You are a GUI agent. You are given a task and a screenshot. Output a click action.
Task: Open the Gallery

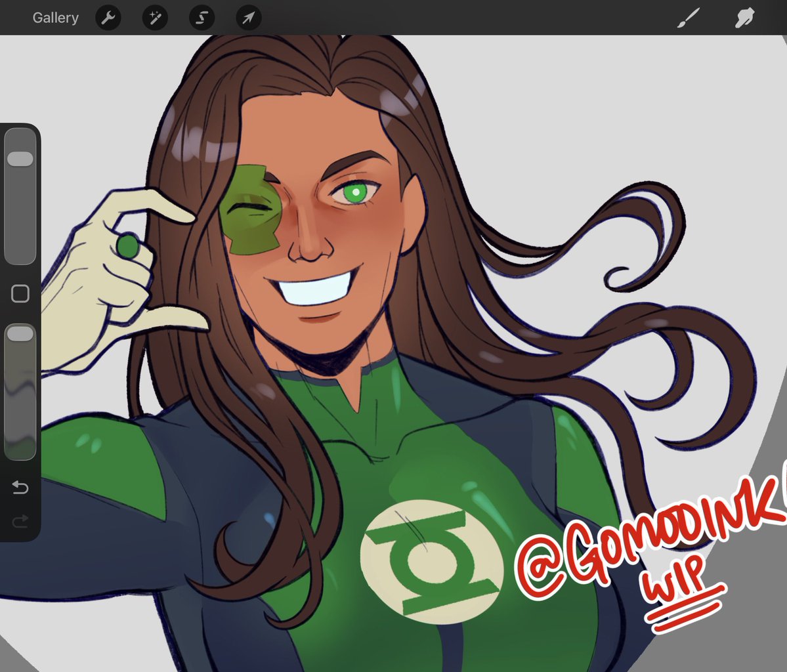tap(55, 18)
